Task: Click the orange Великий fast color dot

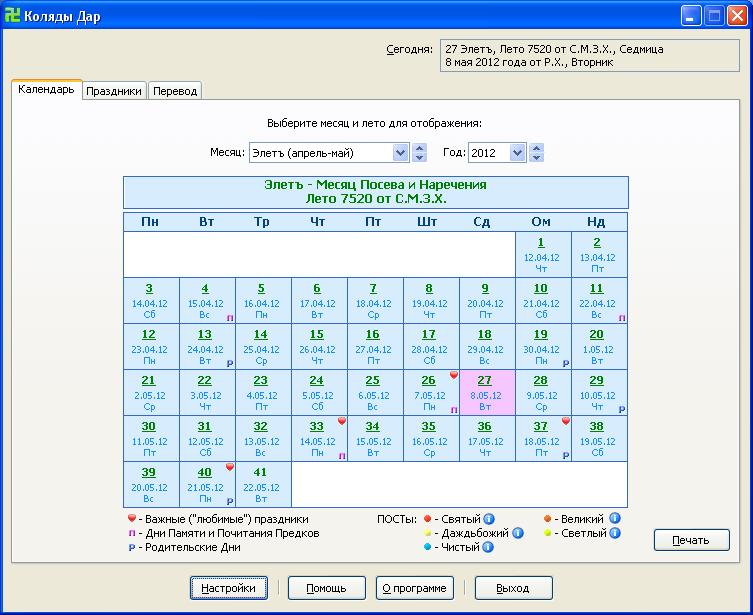Action: (547, 519)
